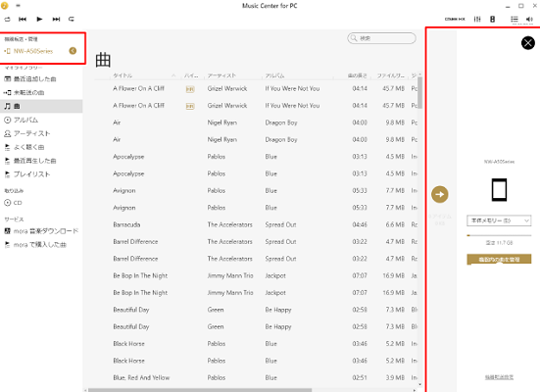540x392 pixels.
Task: Select the first Be Bop In The Night title
Action: (x=140, y=276)
